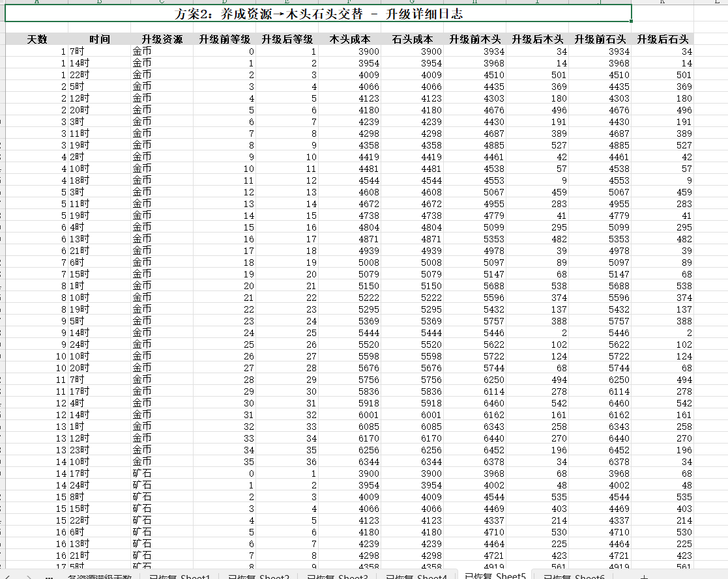Select 石头成本 cell with value 5008
This screenshot has width=728, height=579.
413,262
